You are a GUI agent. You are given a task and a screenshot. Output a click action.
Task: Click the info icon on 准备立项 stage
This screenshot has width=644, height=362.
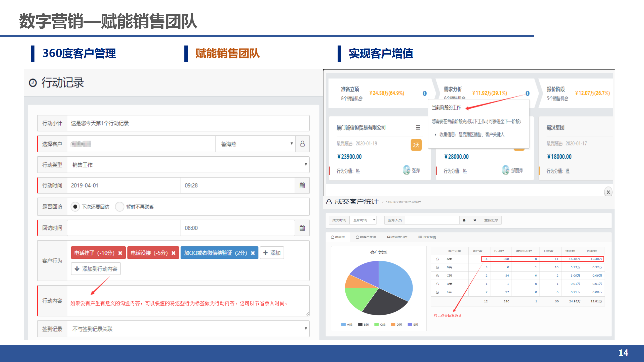pos(425,93)
